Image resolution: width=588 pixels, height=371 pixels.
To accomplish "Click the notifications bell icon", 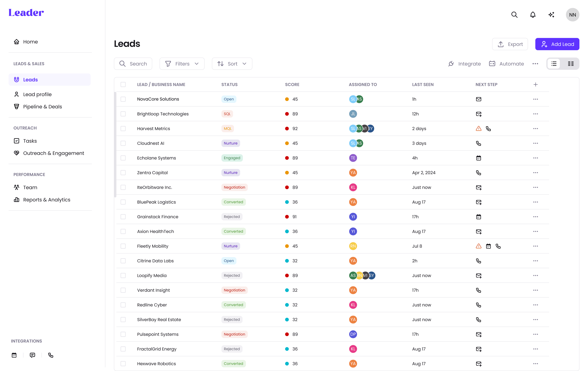I will [x=533, y=15].
